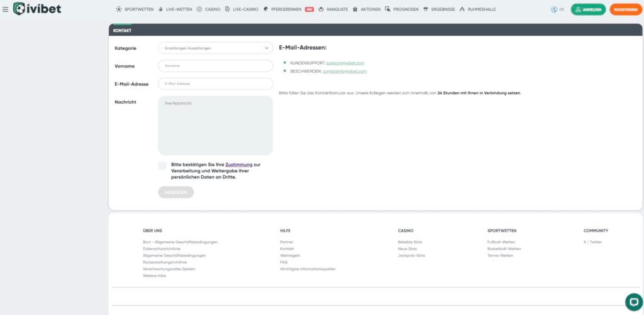Click the Ruhmeshalle icon
This screenshot has width=644, height=315.
coord(462,9)
